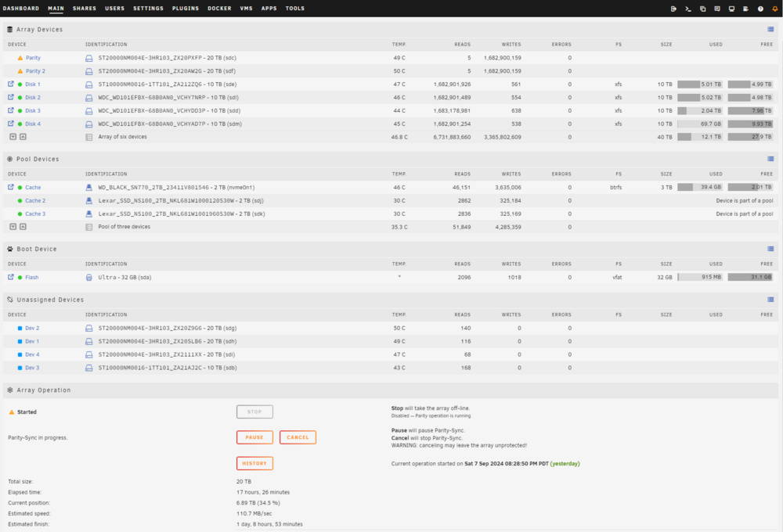Viewport: 783px width, 532px height.
Task: Spin down all array devices arrow icon
Action: point(13,137)
